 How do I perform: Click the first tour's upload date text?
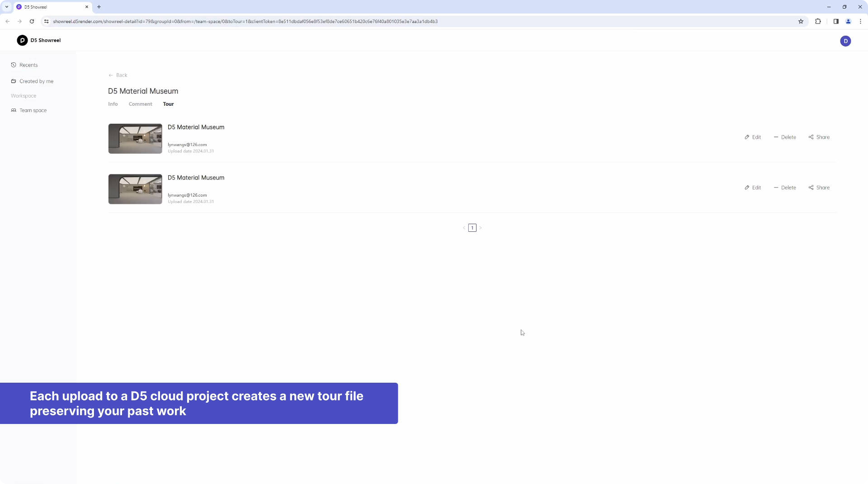click(x=191, y=151)
